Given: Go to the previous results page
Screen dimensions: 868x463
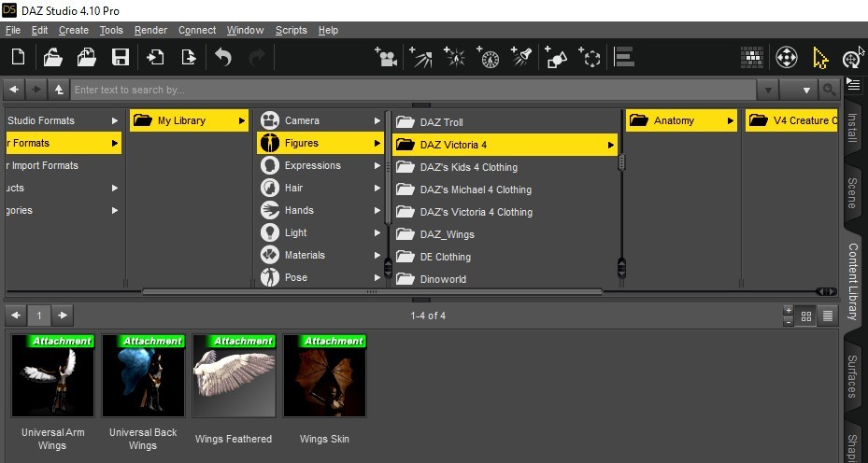Looking at the screenshot, I should 16,316.
